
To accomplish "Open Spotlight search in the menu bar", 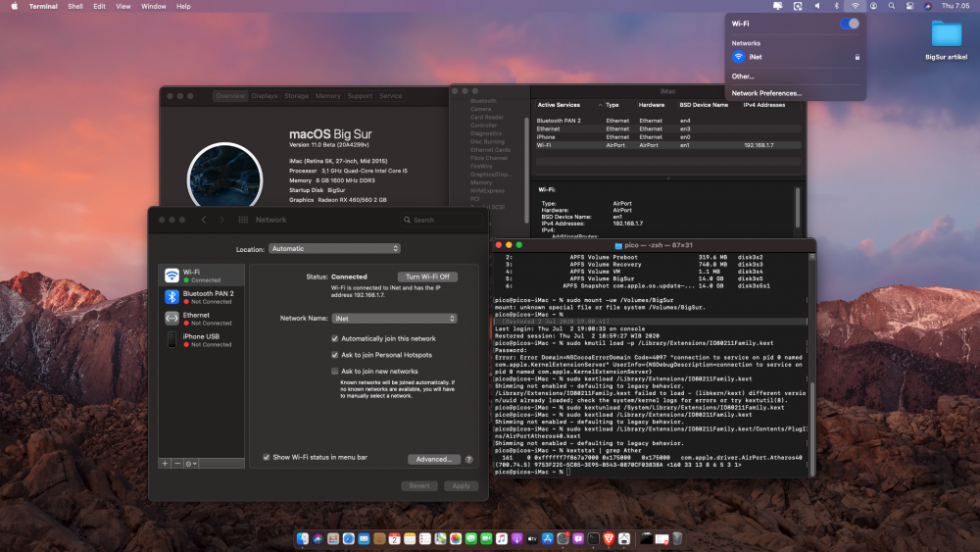I will (891, 6).
